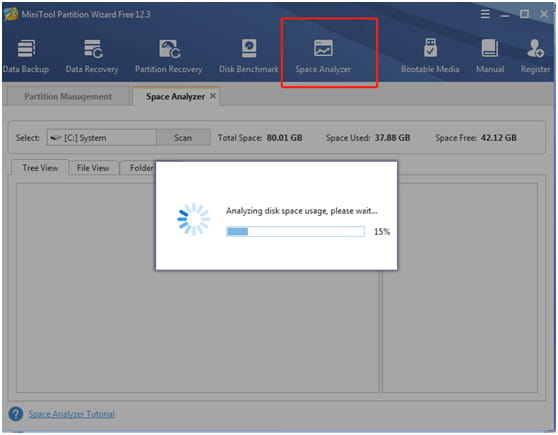Close the MiniTool Partition Wizard window

(544, 14)
